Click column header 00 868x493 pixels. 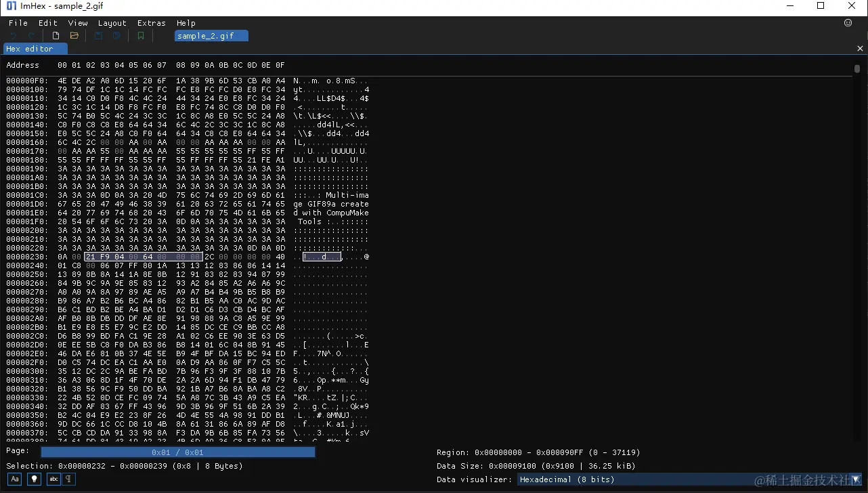point(62,65)
